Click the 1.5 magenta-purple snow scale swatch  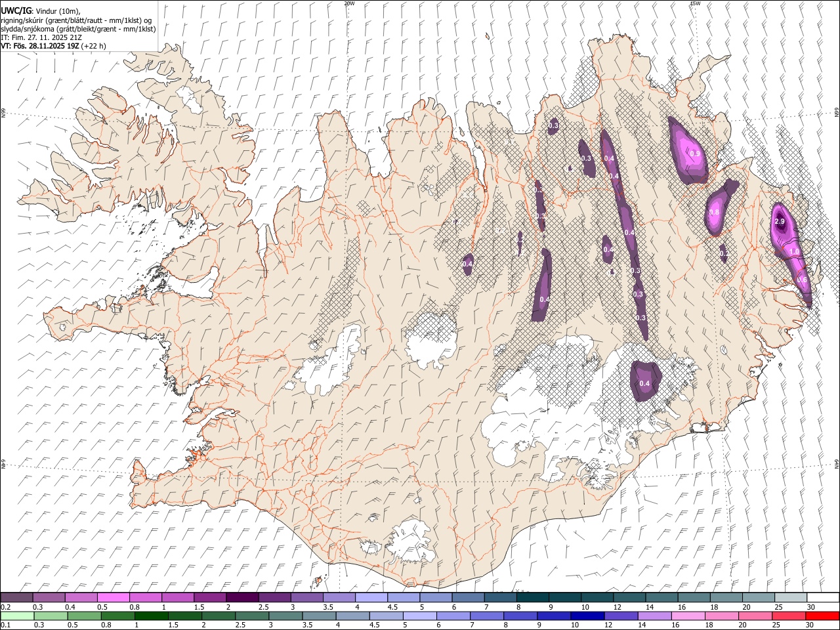(210, 597)
